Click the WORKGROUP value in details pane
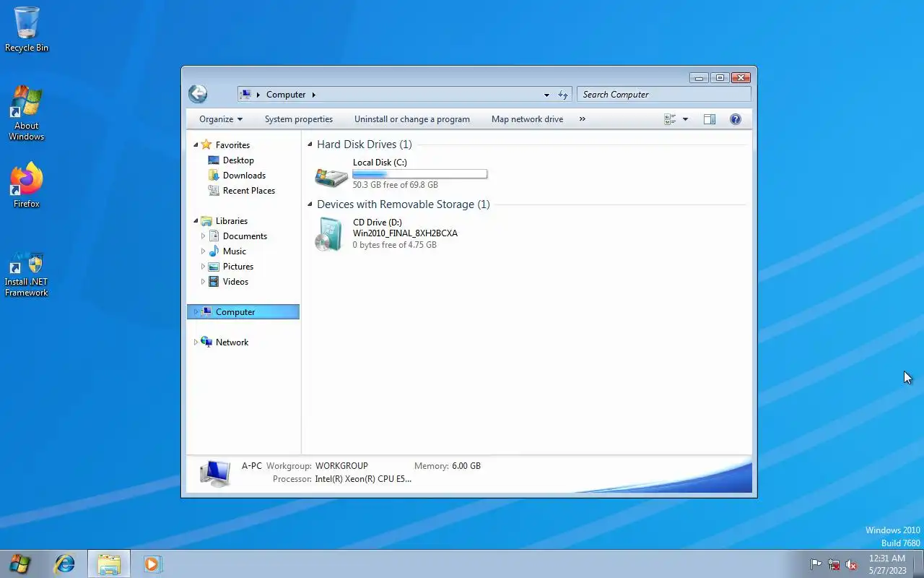This screenshot has width=924, height=578. click(341, 466)
